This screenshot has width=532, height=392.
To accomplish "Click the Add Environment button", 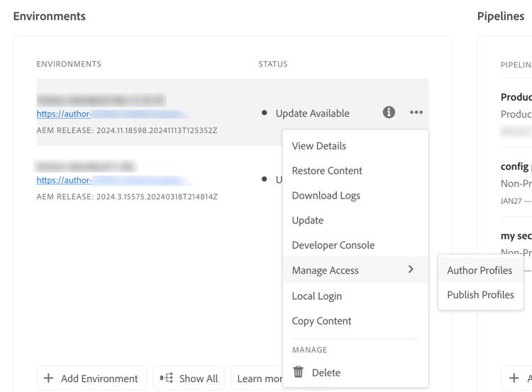I will [x=92, y=379].
